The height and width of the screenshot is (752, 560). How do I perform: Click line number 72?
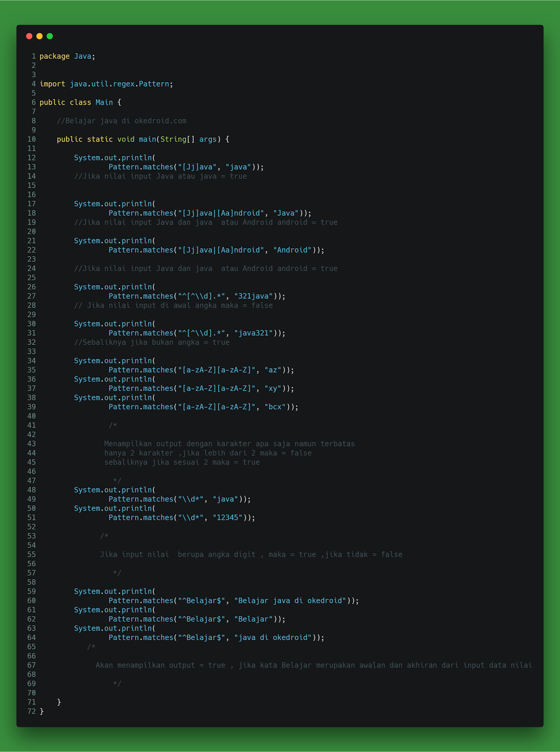32,712
